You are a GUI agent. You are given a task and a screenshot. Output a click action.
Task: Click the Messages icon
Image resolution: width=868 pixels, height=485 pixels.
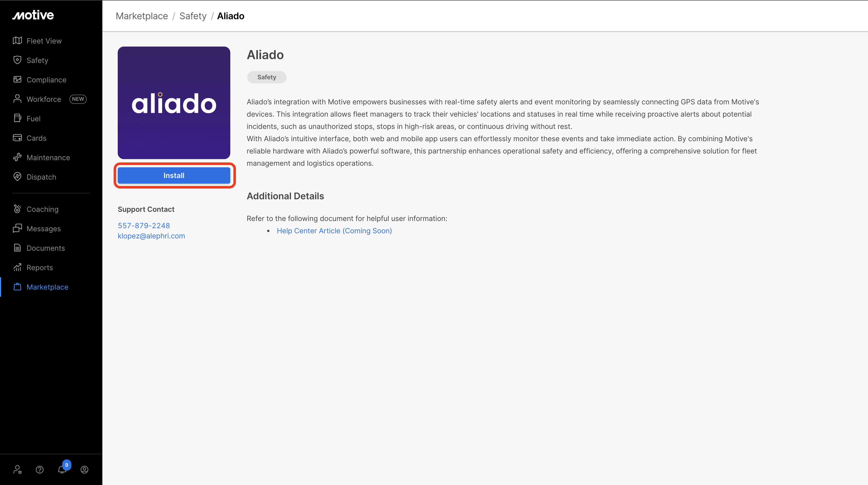click(x=17, y=228)
